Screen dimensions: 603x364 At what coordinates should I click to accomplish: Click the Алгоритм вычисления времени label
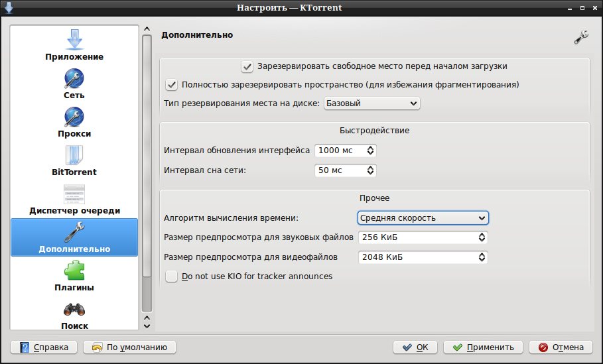coord(231,218)
